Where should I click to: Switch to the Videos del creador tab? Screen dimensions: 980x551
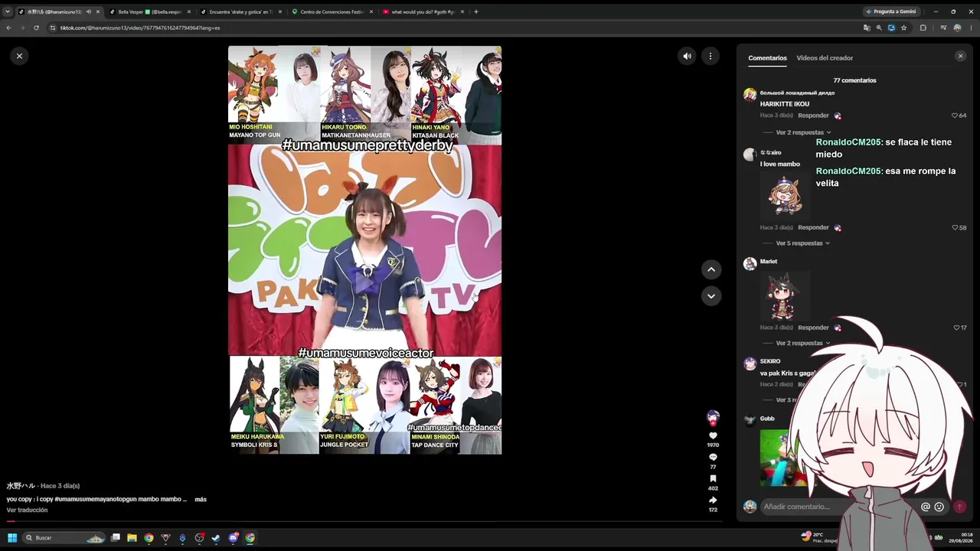click(825, 58)
